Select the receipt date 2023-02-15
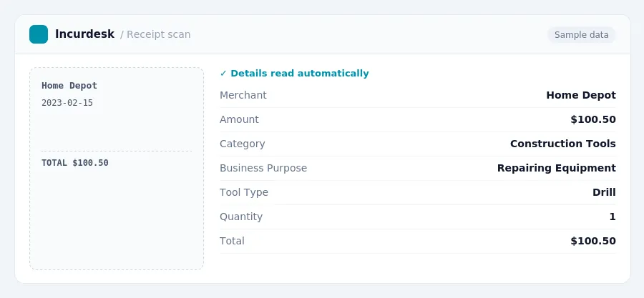This screenshot has width=644, height=298. [x=67, y=103]
